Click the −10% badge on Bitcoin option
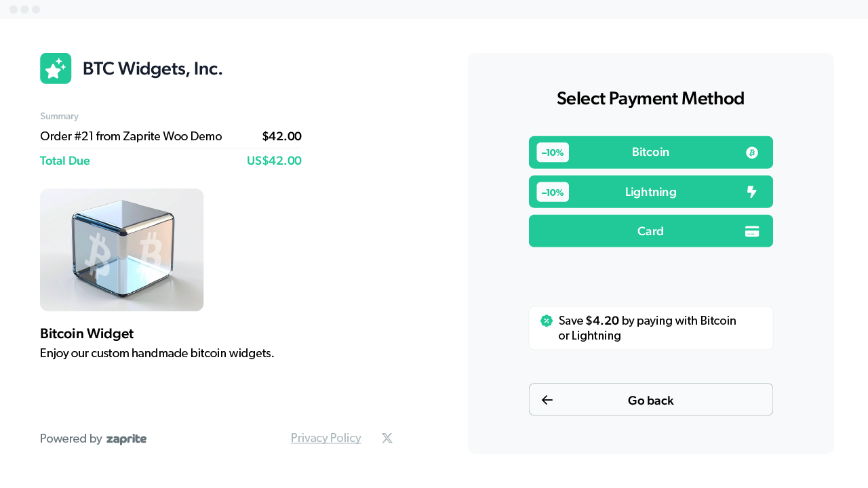The width and height of the screenshot is (868, 488). [552, 152]
